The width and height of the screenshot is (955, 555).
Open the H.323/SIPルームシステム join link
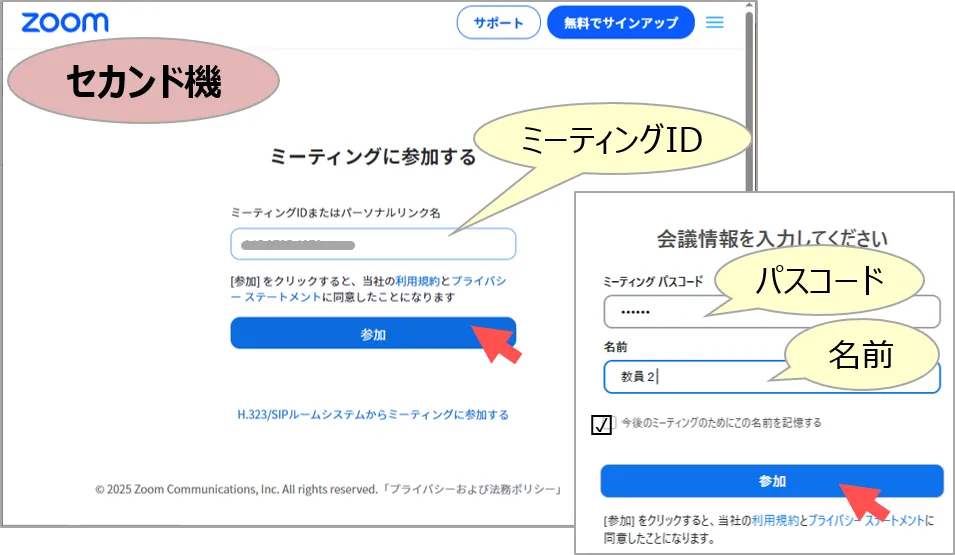point(372,414)
